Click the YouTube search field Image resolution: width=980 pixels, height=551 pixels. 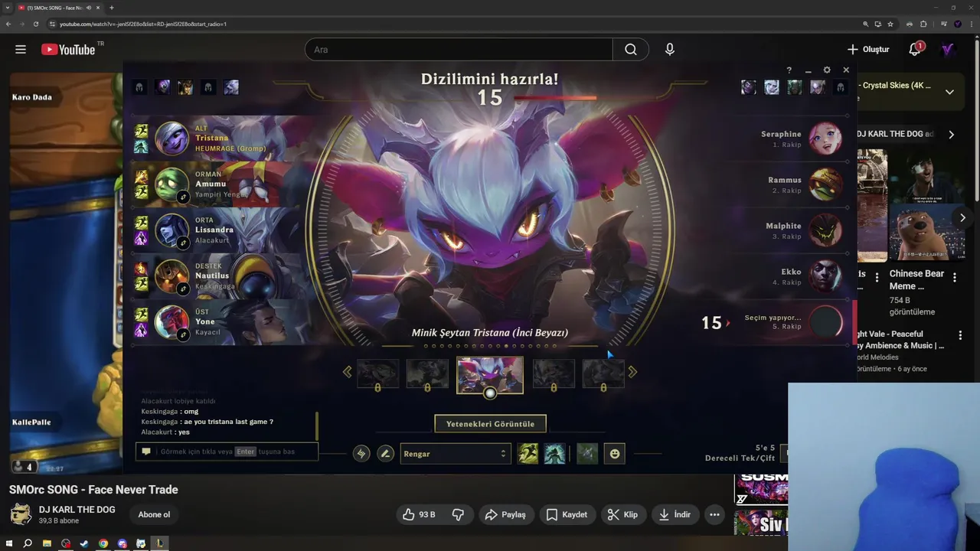(x=459, y=50)
